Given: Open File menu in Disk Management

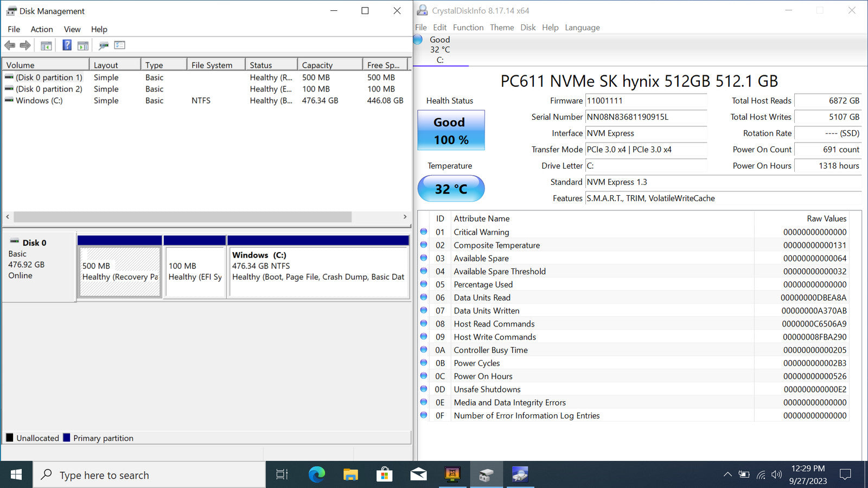Looking at the screenshot, I should tap(14, 29).
